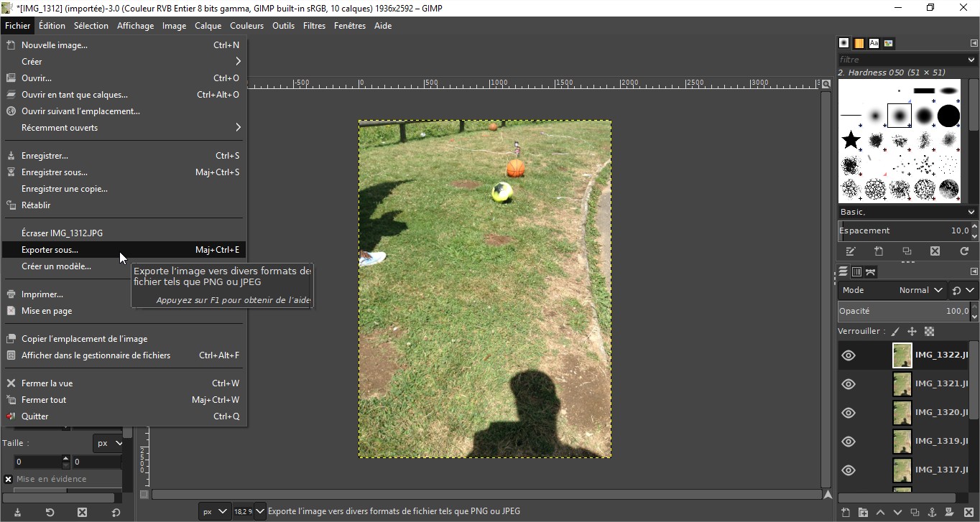Open the Filtres menu

tap(314, 26)
